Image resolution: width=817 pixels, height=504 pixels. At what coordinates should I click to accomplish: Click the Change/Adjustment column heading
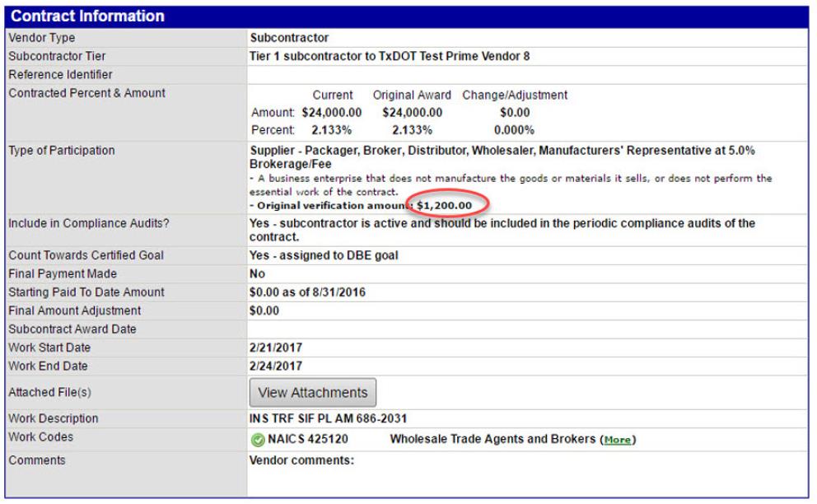pos(515,96)
